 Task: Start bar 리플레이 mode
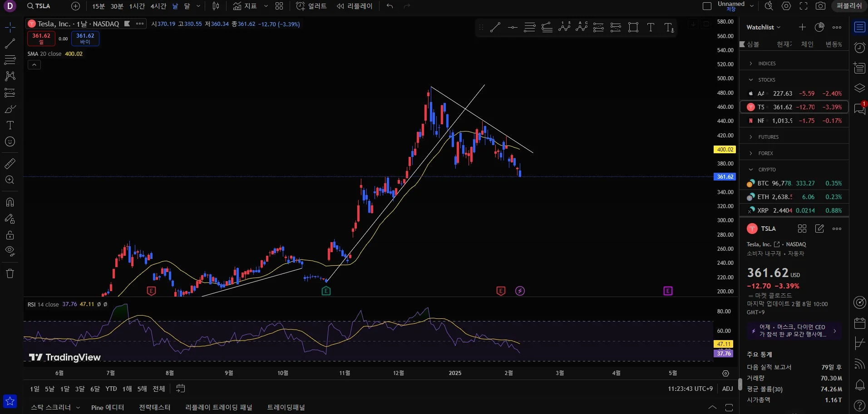[x=355, y=6]
